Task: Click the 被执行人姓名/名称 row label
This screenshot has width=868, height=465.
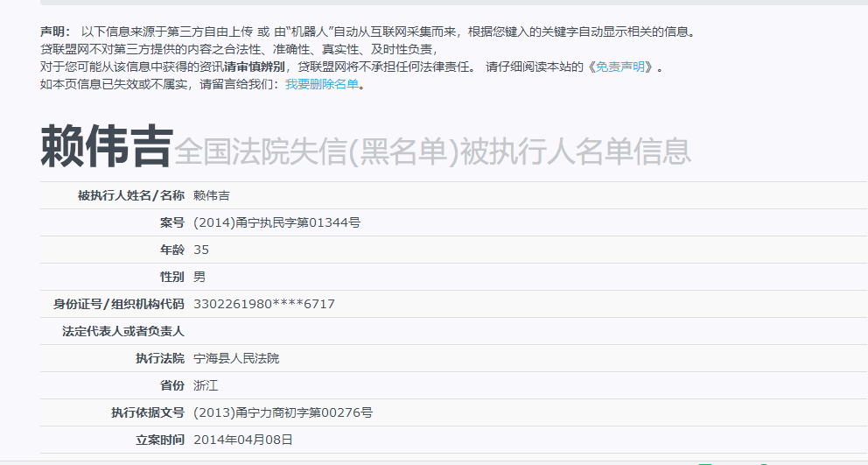Action: point(131,195)
